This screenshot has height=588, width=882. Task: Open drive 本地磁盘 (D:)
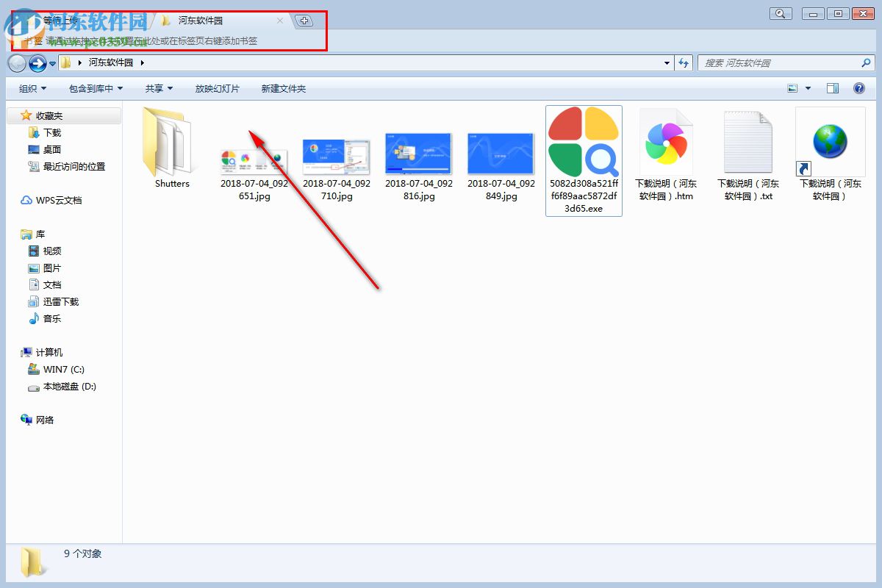click(x=62, y=386)
